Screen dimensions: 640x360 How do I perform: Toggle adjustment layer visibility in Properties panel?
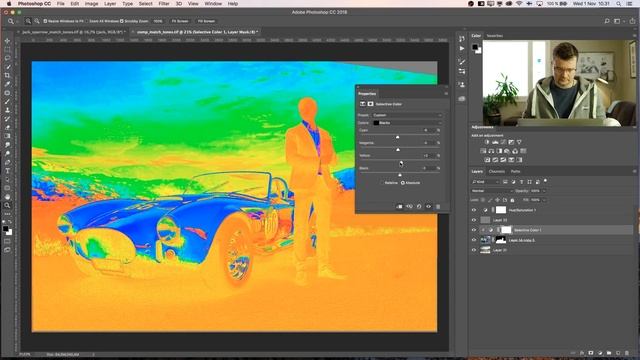[x=429, y=207]
